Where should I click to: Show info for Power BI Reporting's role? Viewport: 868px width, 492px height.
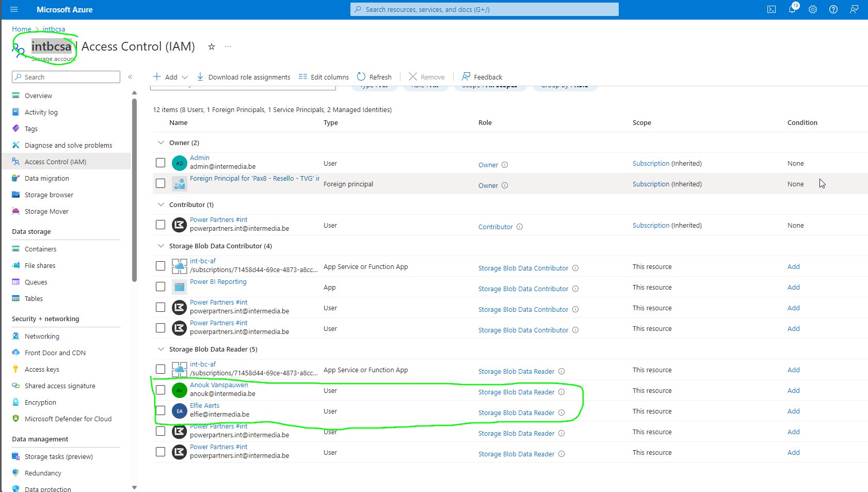[575, 289]
